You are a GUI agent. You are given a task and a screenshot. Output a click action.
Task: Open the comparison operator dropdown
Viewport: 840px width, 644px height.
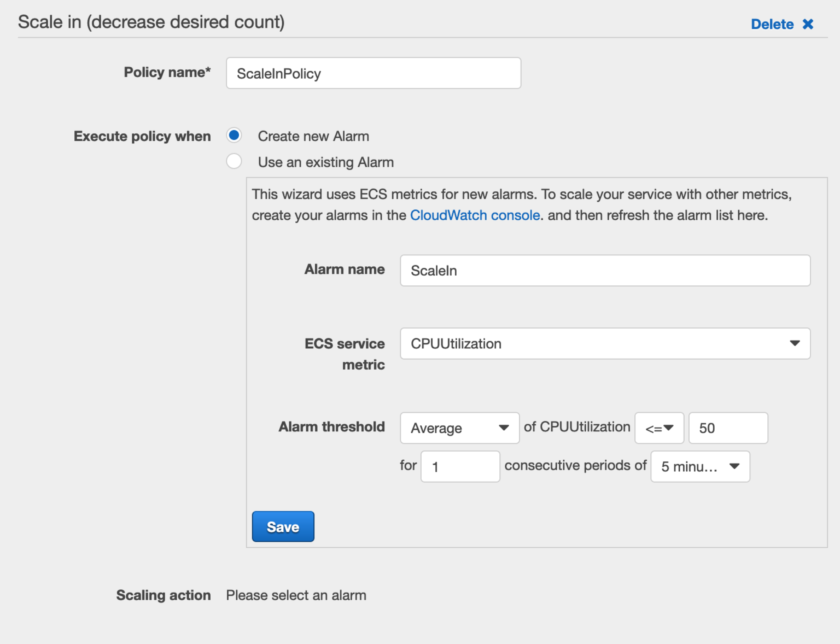[659, 428]
